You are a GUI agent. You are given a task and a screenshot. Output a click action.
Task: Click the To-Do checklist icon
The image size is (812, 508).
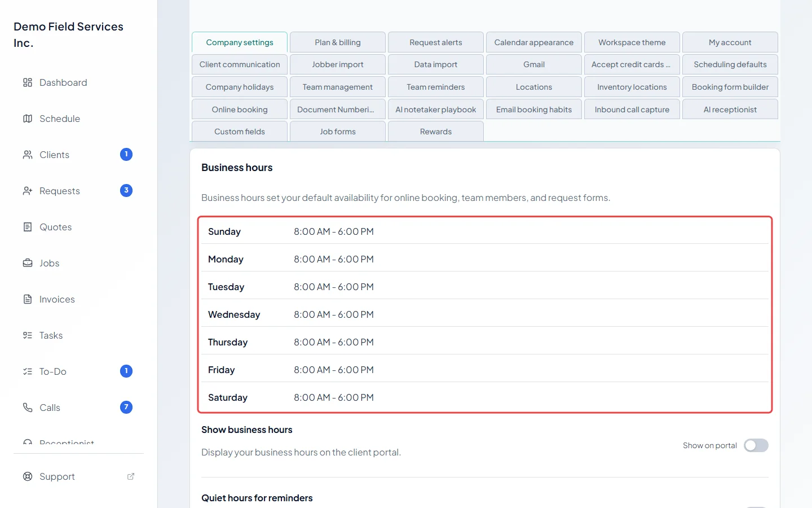(28, 371)
